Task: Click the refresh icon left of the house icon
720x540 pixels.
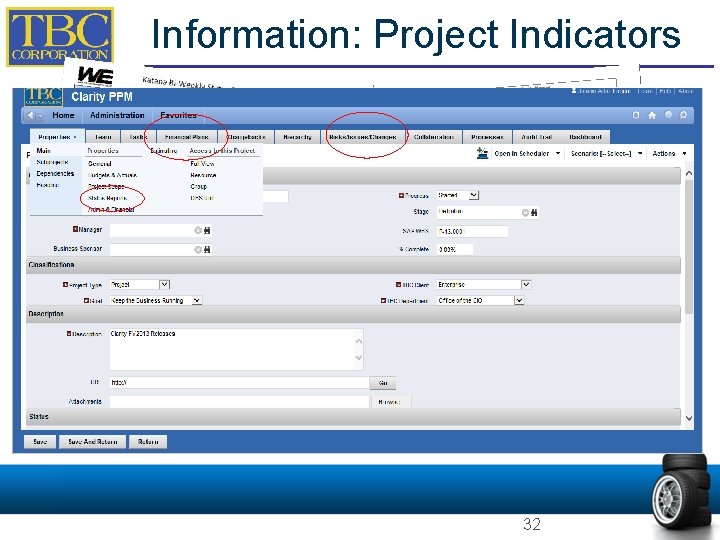Action: click(636, 115)
